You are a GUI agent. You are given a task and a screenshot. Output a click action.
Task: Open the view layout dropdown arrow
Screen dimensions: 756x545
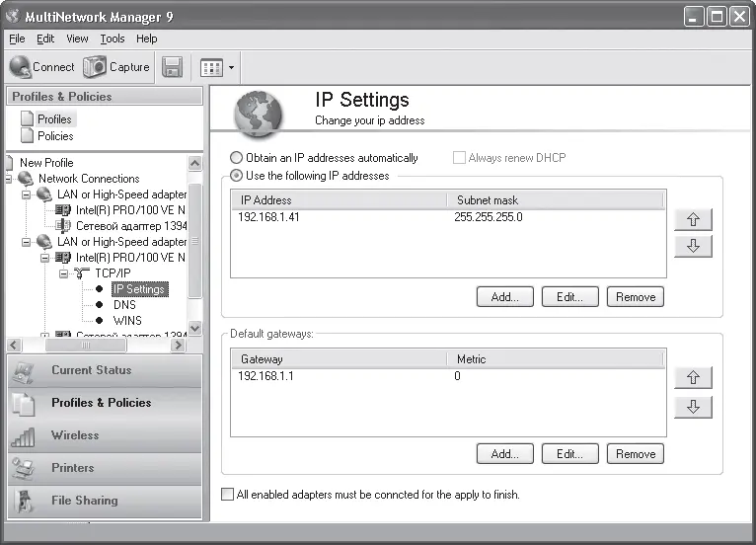click(231, 68)
